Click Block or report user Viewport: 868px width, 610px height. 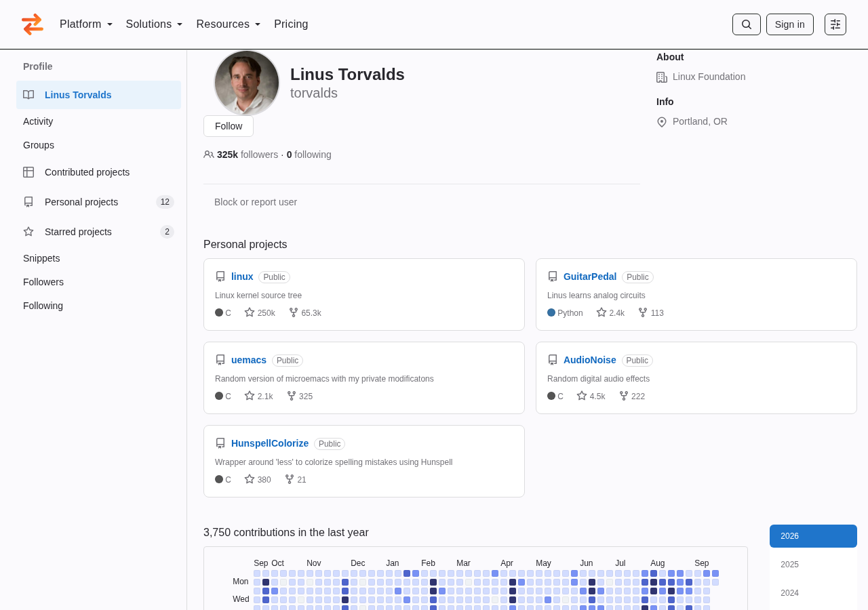coord(256,202)
